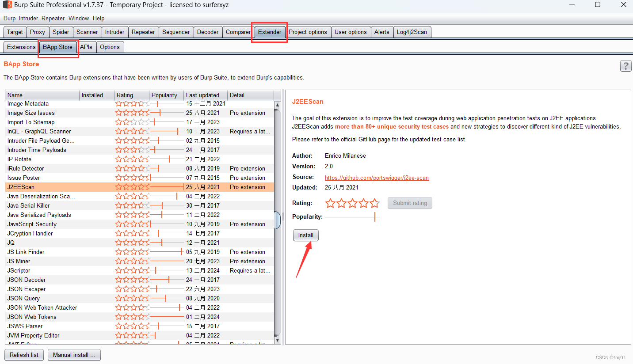Image resolution: width=633 pixels, height=364 pixels.
Task: Switch to the Scanner tab
Action: click(x=87, y=32)
